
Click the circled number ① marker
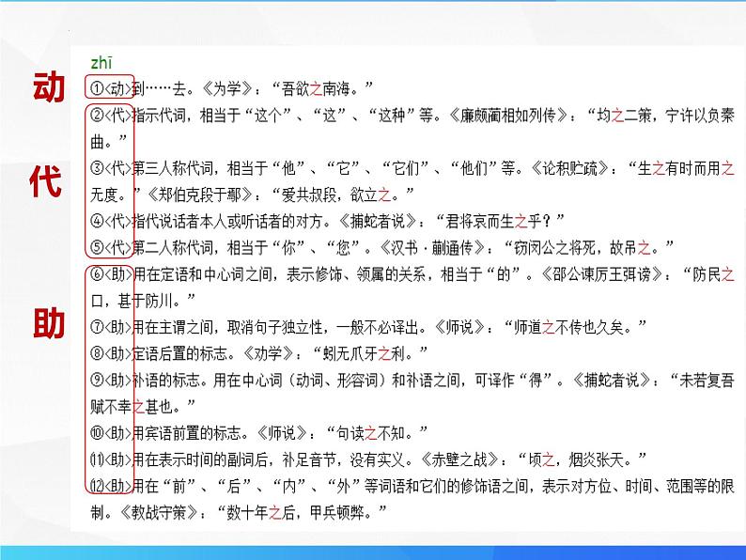[x=95, y=88]
